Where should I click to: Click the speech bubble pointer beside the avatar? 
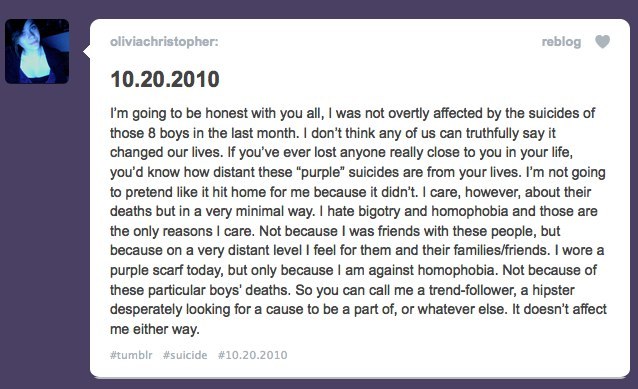[x=87, y=52]
